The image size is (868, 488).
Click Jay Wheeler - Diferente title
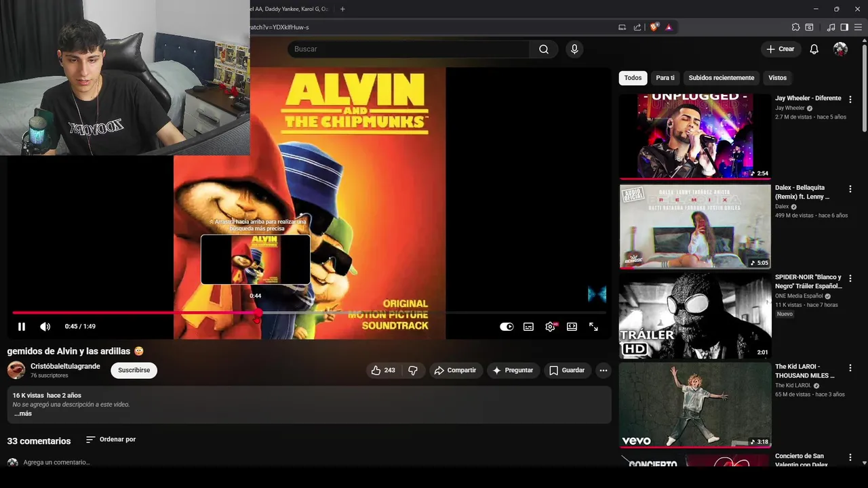(808, 98)
